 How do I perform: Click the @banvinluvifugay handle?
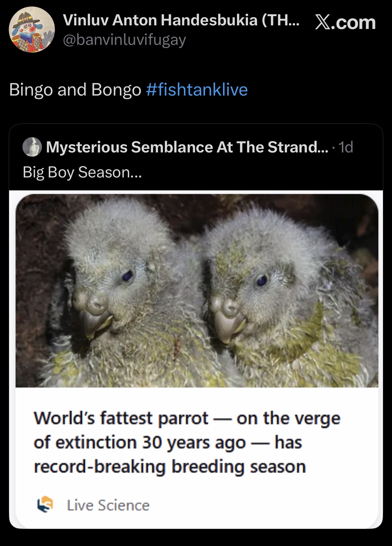pyautogui.click(x=124, y=40)
